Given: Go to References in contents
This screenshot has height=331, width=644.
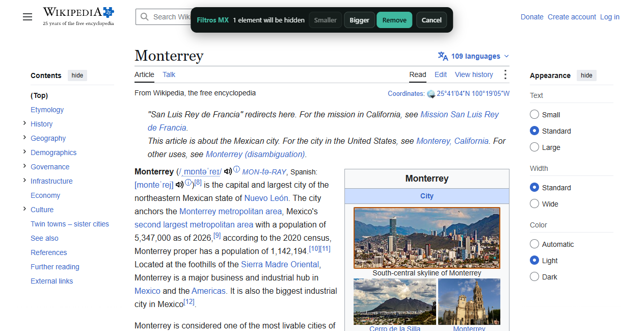Looking at the screenshot, I should point(48,252).
